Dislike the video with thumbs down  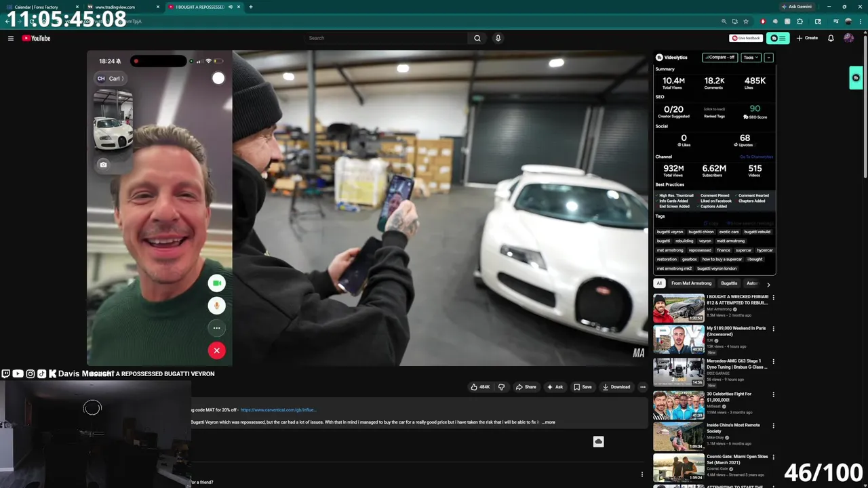(x=502, y=387)
